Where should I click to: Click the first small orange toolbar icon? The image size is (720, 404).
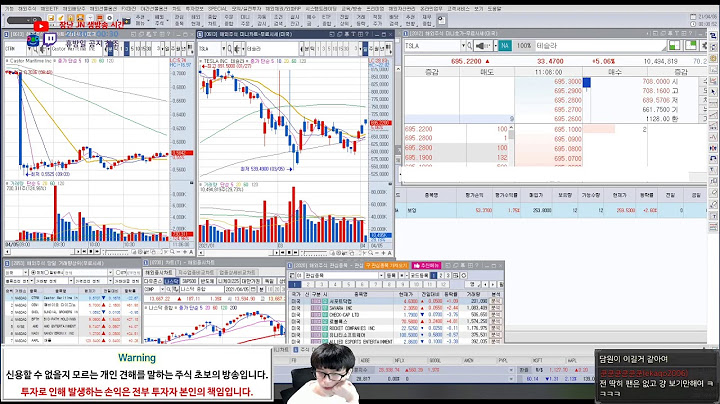51,17
